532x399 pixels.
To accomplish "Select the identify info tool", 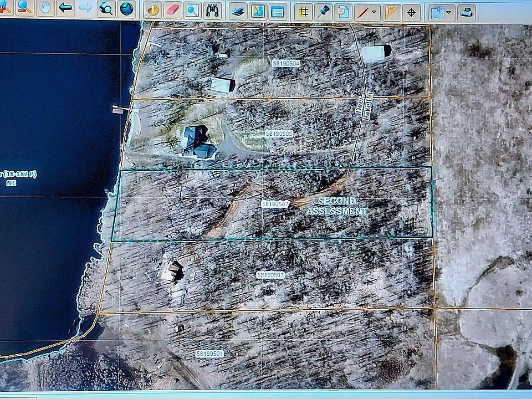I will tap(152, 10).
